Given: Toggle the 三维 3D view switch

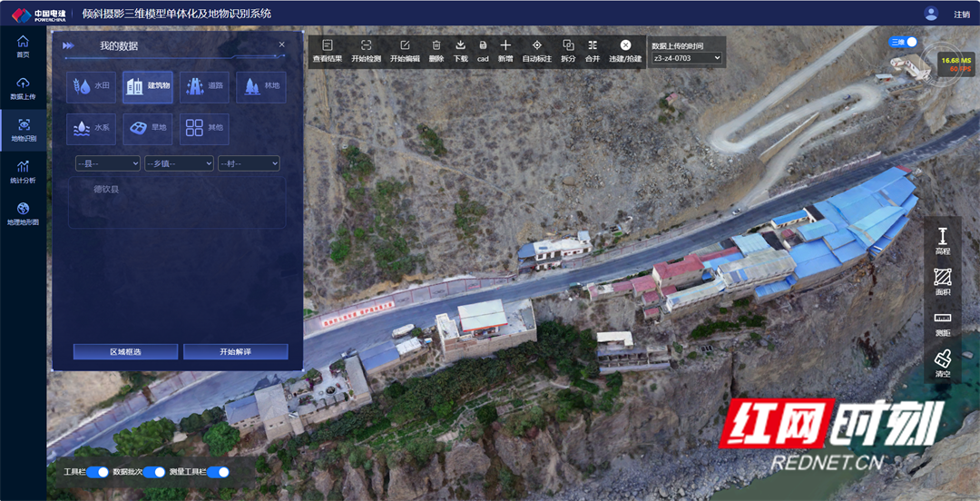Looking at the screenshot, I should [903, 42].
